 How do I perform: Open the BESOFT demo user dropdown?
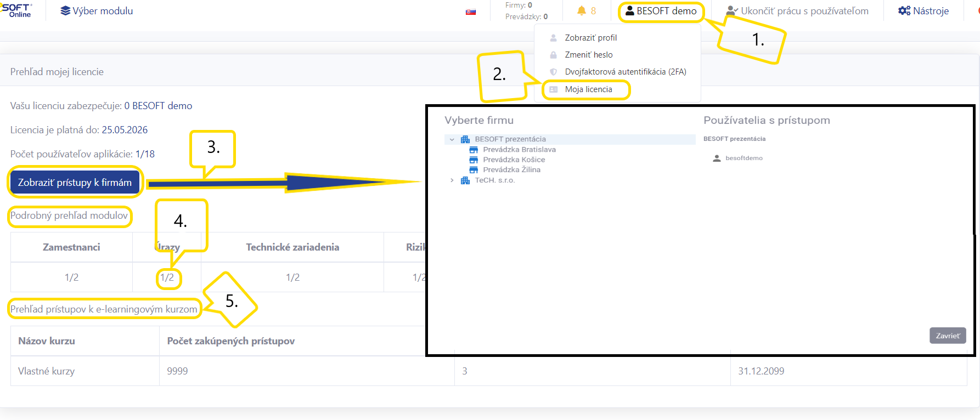pos(661,11)
